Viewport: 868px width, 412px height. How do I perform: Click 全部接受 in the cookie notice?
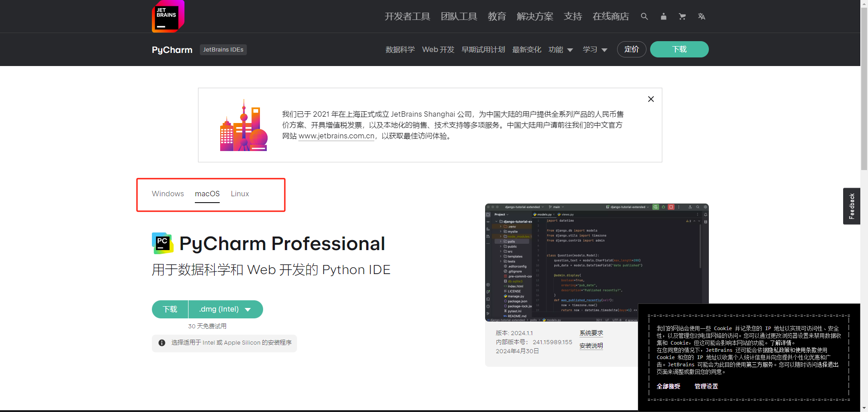668,387
